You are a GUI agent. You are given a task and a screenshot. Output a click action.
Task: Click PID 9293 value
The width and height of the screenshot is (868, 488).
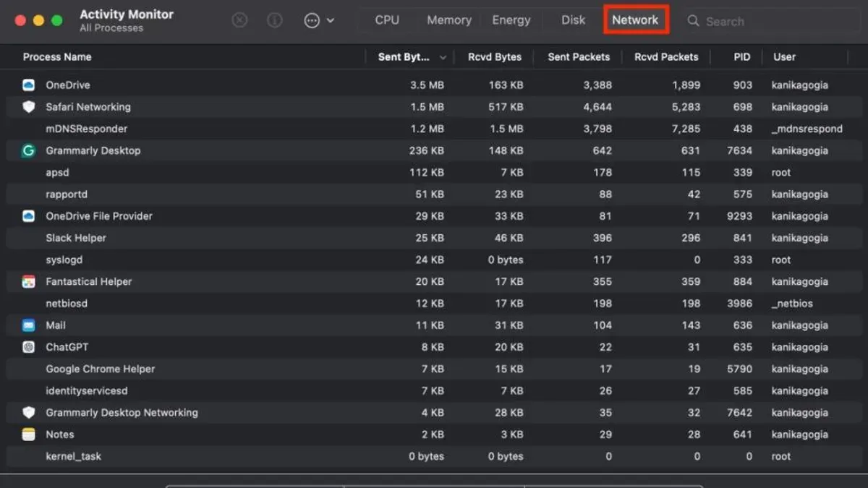(740, 216)
